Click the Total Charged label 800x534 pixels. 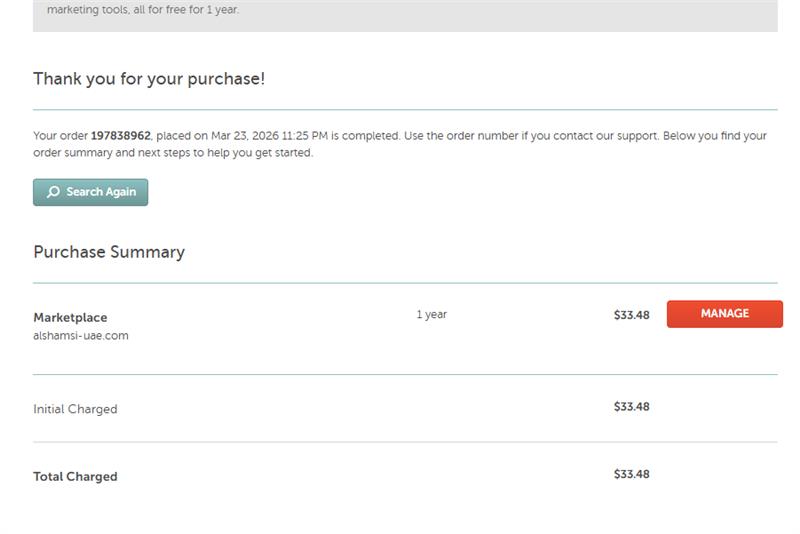click(75, 477)
